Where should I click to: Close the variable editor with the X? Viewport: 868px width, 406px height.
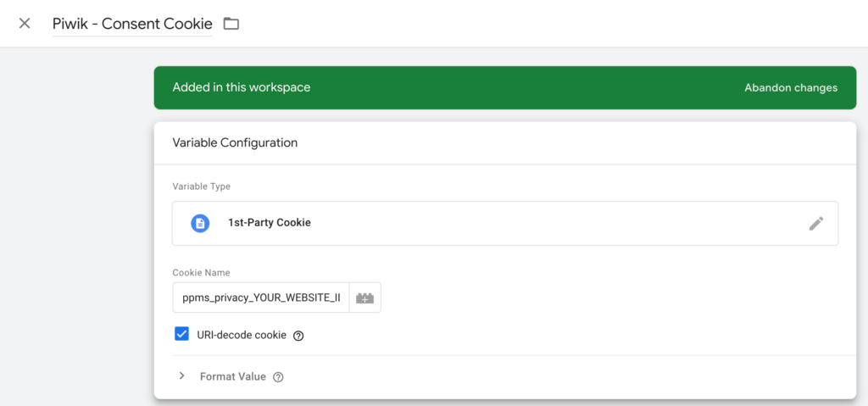point(25,23)
